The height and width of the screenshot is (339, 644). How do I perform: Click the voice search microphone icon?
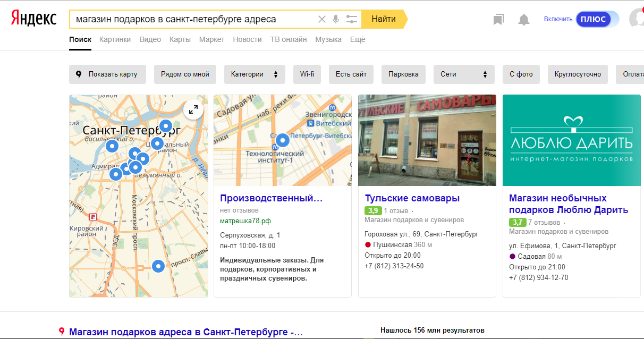pyautogui.click(x=336, y=19)
